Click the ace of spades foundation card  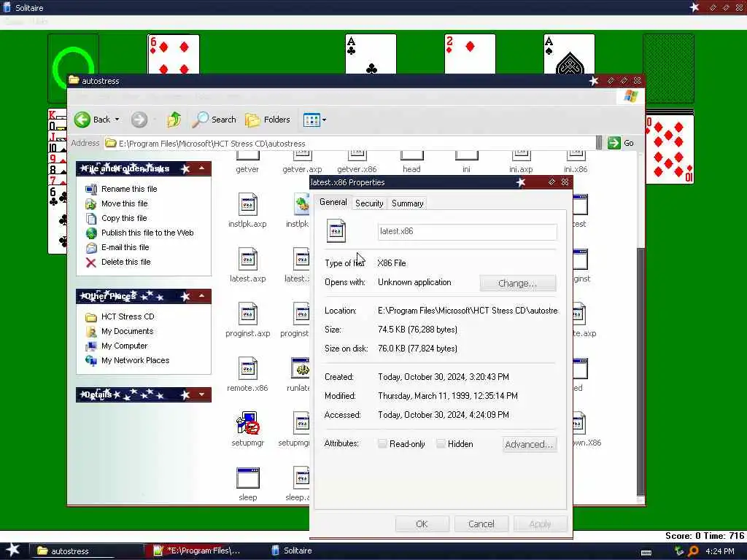click(569, 54)
